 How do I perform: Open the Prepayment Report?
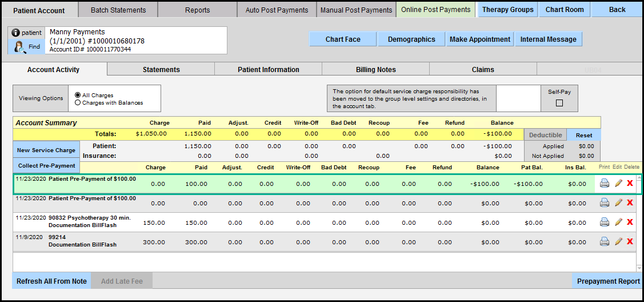608,281
